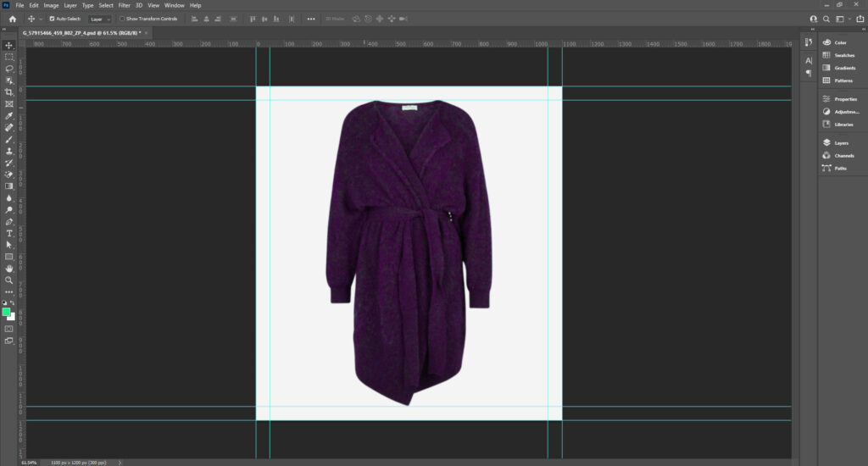Open the Image menu
868x466 pixels.
pos(51,6)
